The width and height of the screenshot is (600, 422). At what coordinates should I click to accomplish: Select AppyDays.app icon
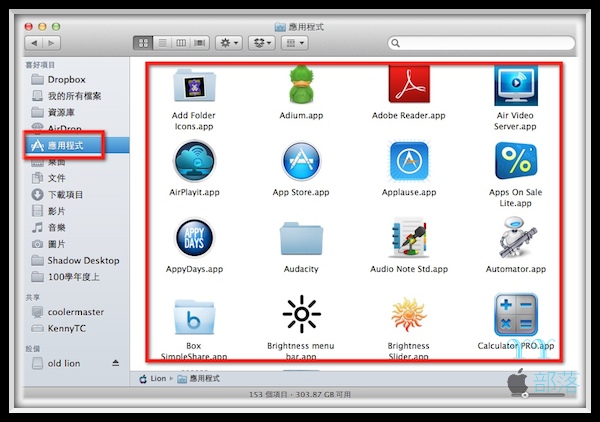[194, 238]
